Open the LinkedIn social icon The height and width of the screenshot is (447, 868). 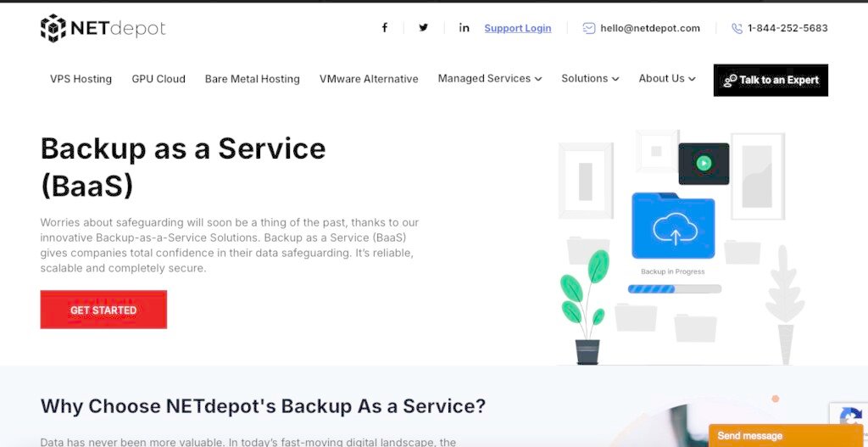click(464, 28)
